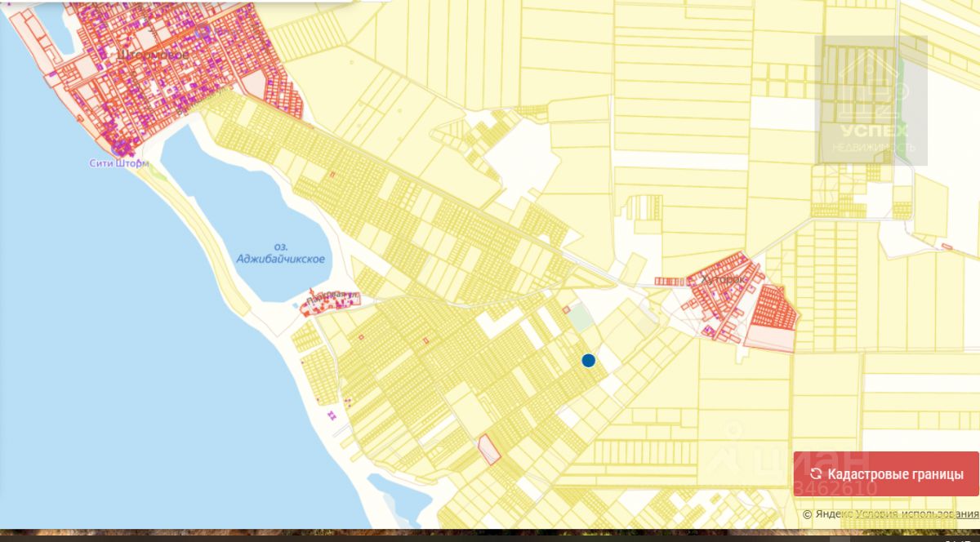Click the Сити Шторм place label
This screenshot has height=542, width=980.
[119, 162]
